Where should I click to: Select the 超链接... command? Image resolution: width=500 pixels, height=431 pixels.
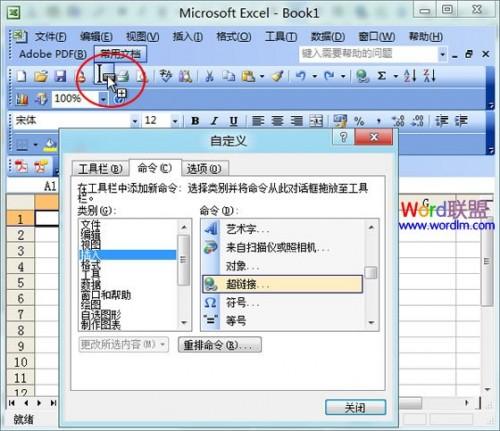coord(282,284)
